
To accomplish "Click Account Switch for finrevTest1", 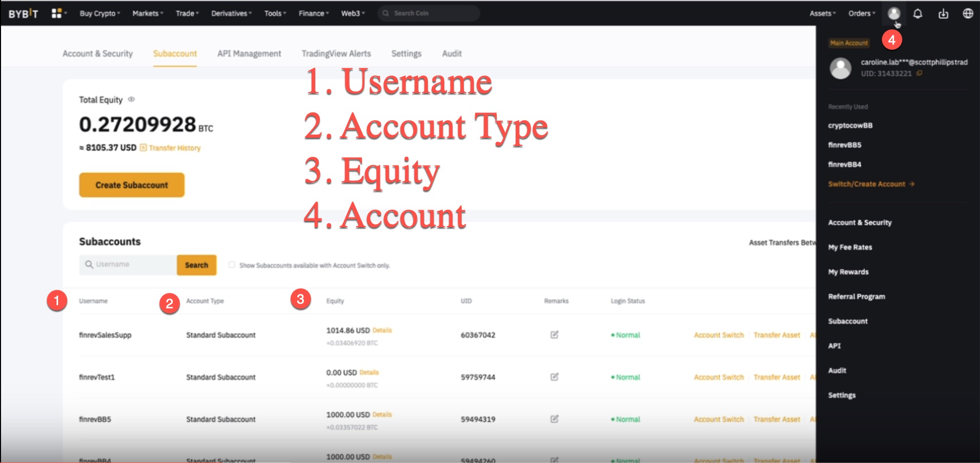I will click(x=719, y=377).
